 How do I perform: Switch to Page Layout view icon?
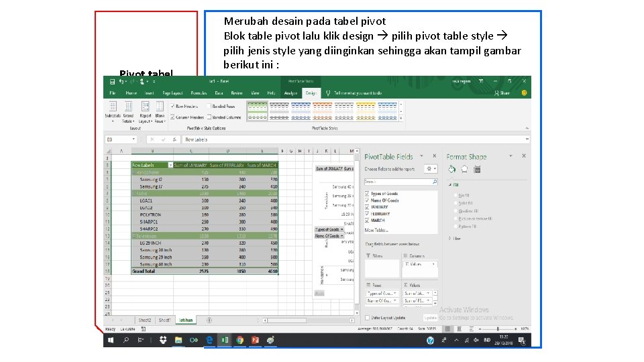459,328
